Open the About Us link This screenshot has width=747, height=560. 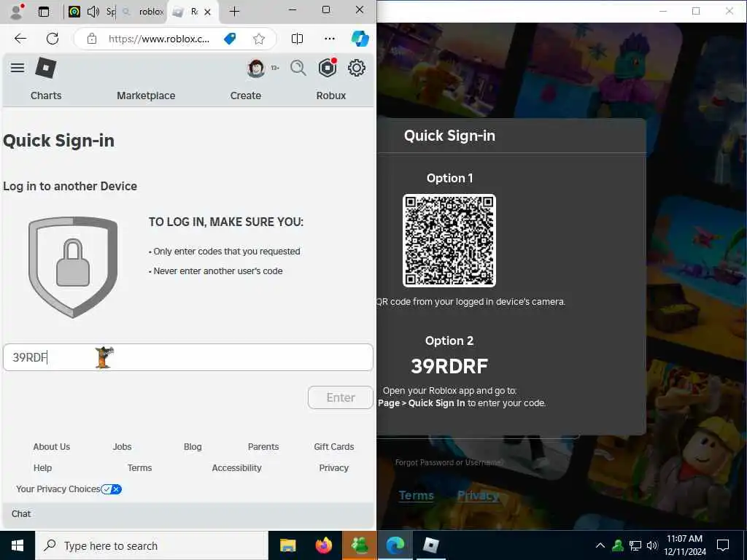coord(52,447)
